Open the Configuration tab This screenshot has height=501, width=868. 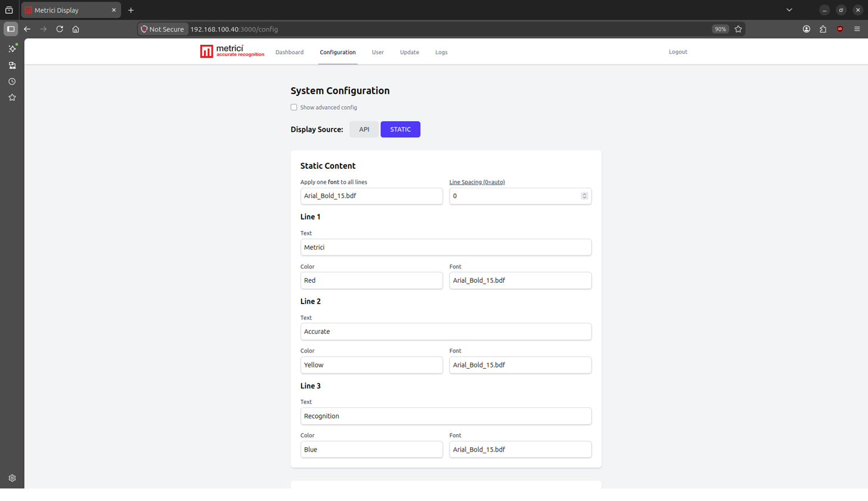click(x=337, y=52)
